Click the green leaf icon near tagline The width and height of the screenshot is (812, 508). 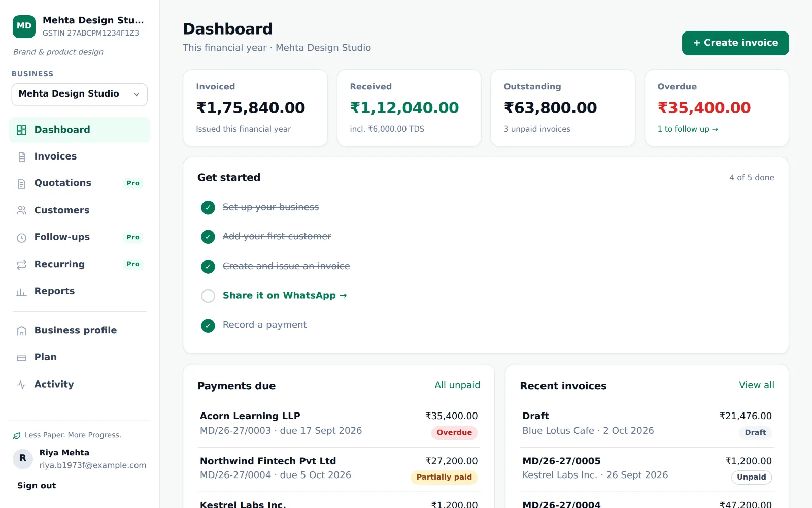tap(17, 435)
